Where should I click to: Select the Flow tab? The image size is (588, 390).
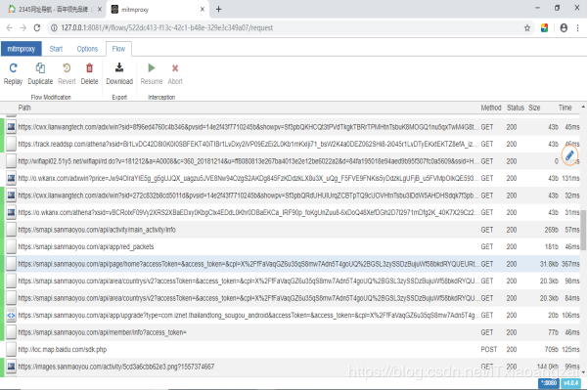pyautogui.click(x=118, y=49)
